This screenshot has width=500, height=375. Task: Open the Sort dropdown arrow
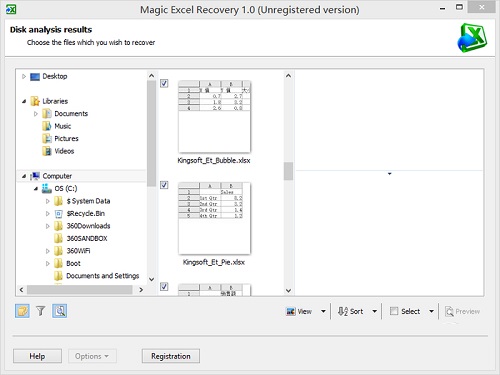374,311
